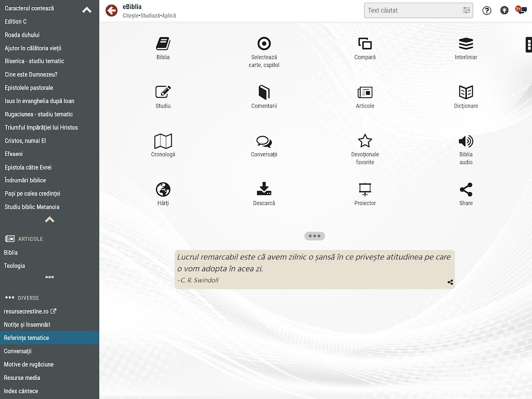
Task: Open Ajutor în călătoria vieții
Action: point(33,48)
